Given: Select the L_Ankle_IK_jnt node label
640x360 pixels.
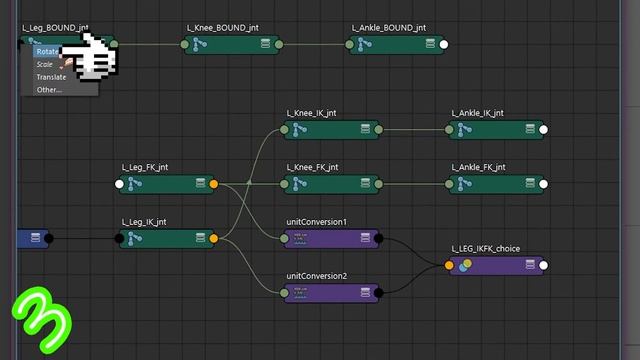Looking at the screenshot, I should pos(478,113).
